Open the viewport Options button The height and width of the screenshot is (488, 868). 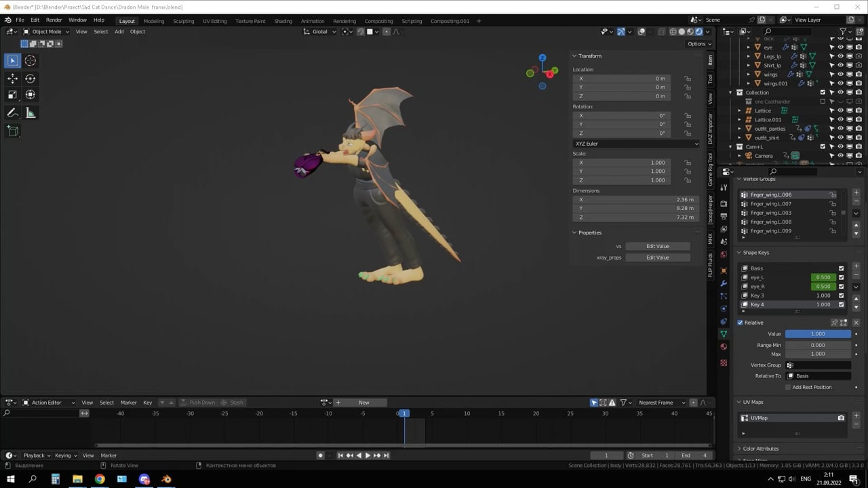point(698,44)
